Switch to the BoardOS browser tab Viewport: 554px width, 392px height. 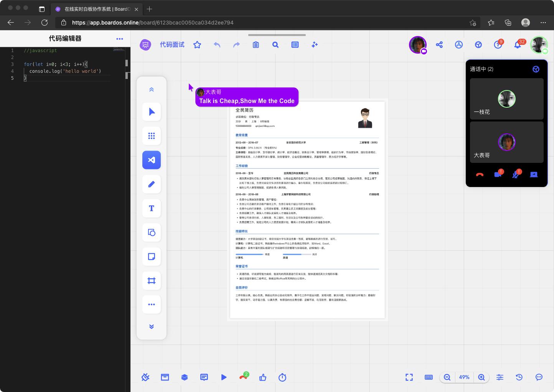pos(96,9)
